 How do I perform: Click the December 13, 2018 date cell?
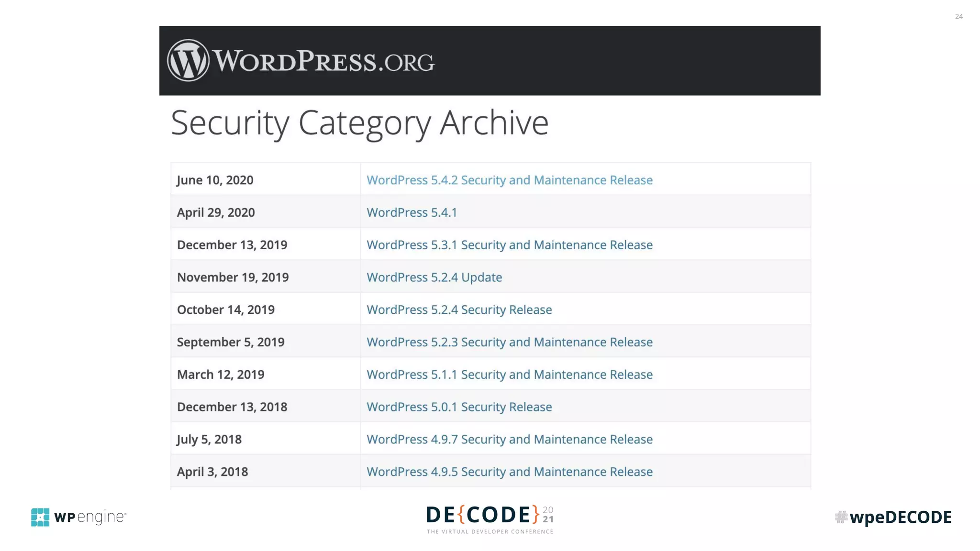[x=232, y=407]
